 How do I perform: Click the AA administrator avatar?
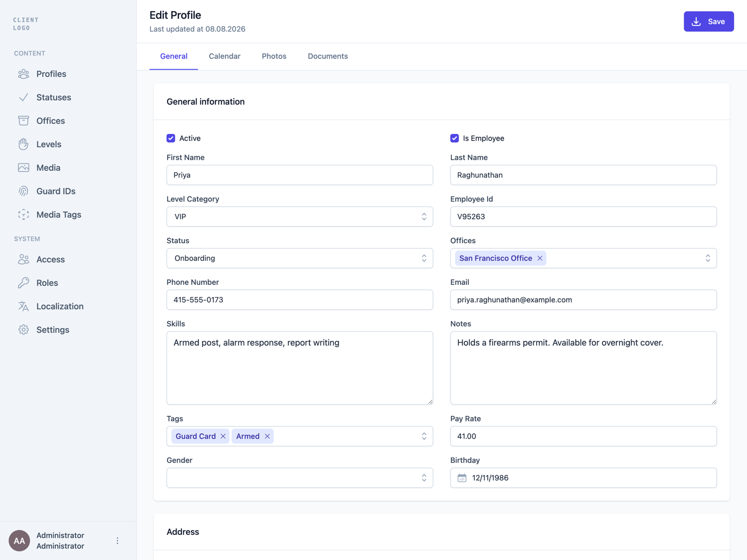19,541
